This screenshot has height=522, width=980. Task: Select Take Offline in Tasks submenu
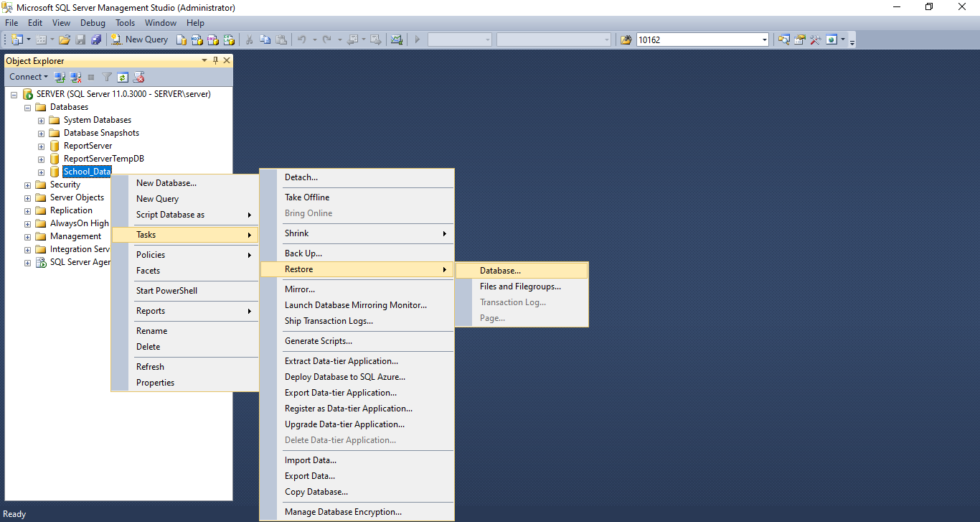tap(357, 197)
